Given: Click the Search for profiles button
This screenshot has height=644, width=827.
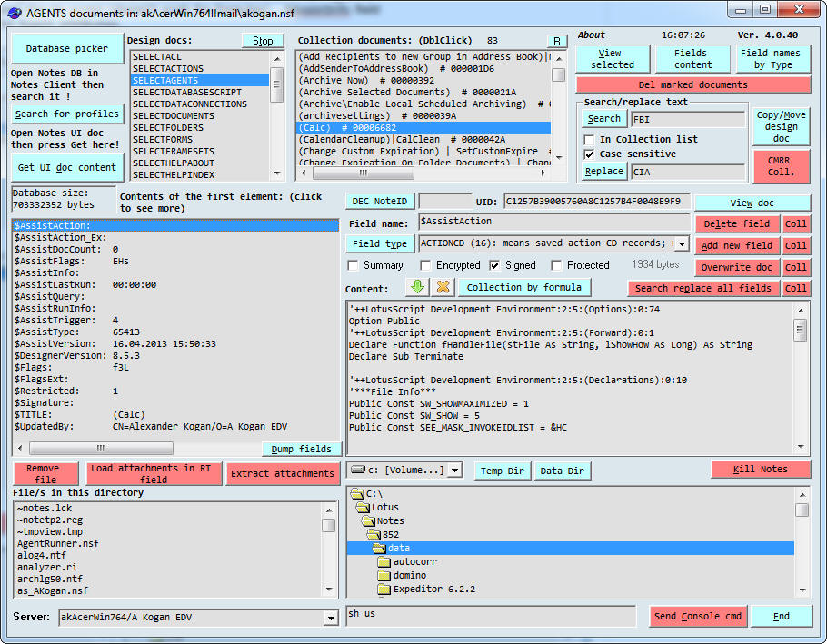Looking at the screenshot, I should (x=67, y=114).
